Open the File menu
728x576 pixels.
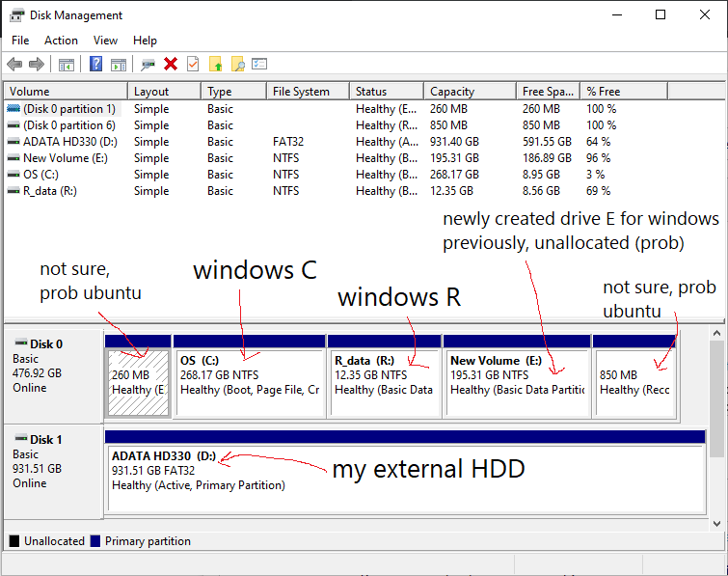(x=20, y=41)
